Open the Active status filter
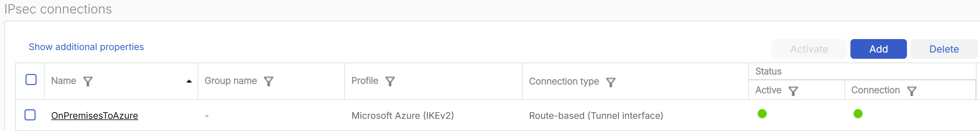980x131 pixels. coord(793,91)
